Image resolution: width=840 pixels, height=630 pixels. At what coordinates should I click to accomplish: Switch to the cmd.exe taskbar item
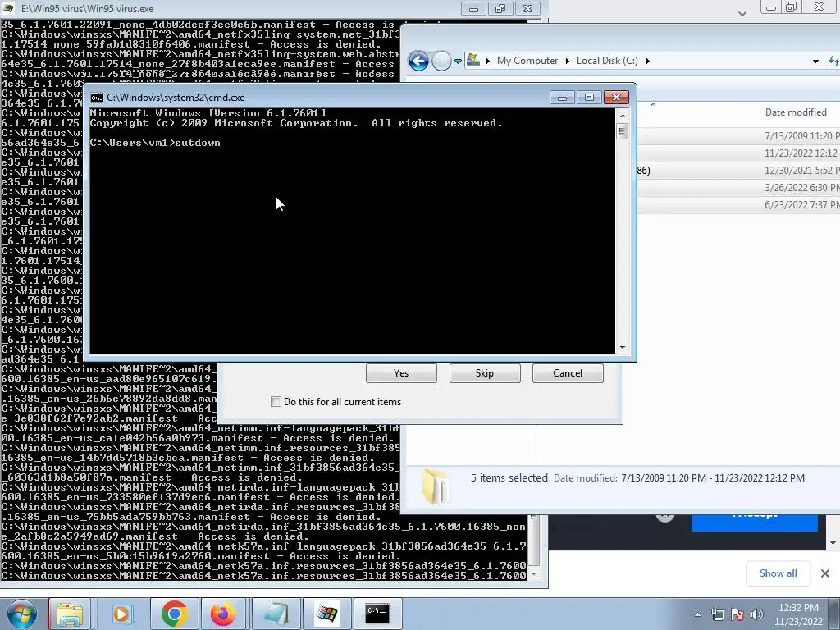coord(377,614)
